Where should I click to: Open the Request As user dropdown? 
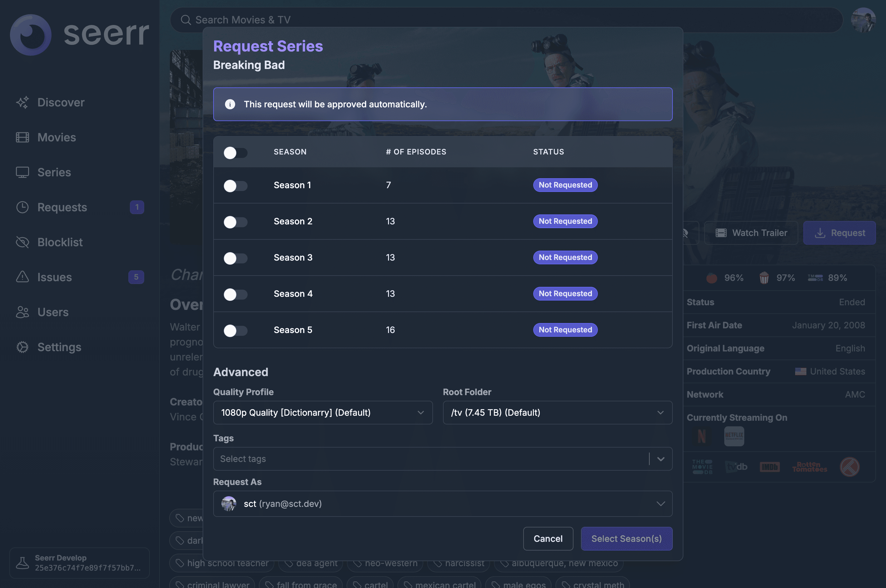coord(443,504)
